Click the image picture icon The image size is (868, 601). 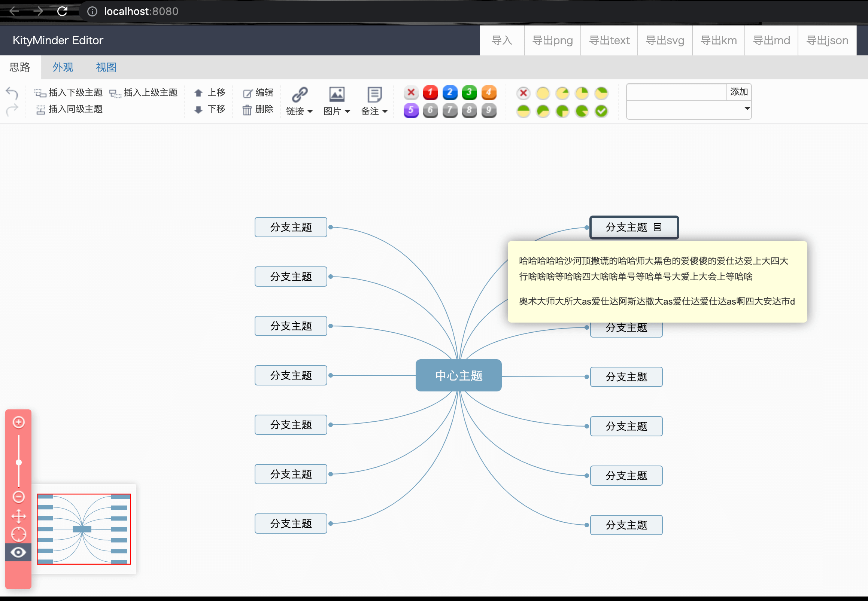(x=337, y=94)
